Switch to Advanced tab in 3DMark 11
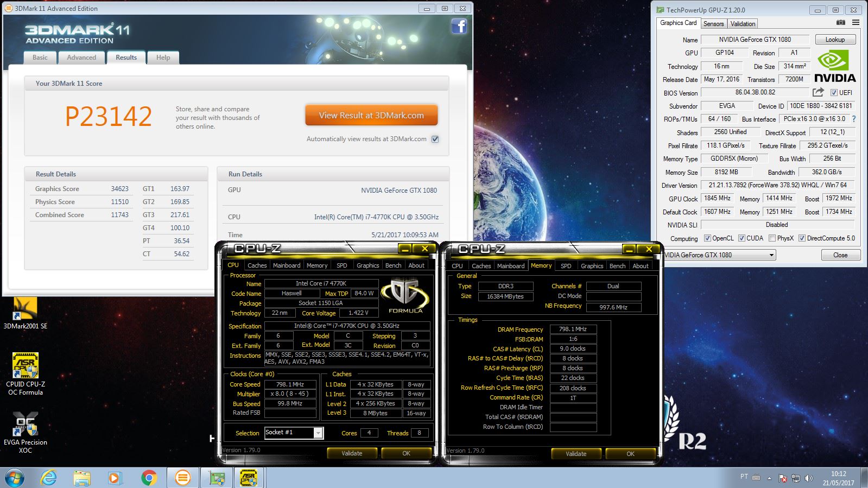Viewport: 868px width, 488px height. (81, 58)
